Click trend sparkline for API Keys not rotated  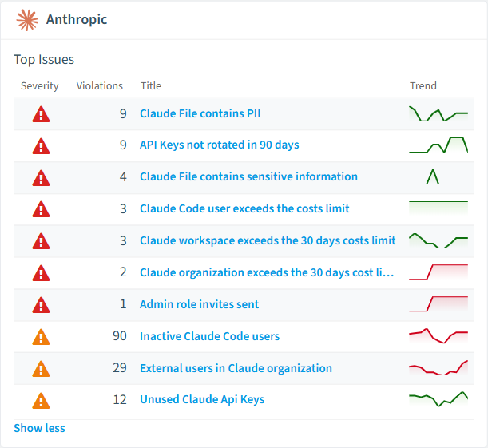point(438,145)
